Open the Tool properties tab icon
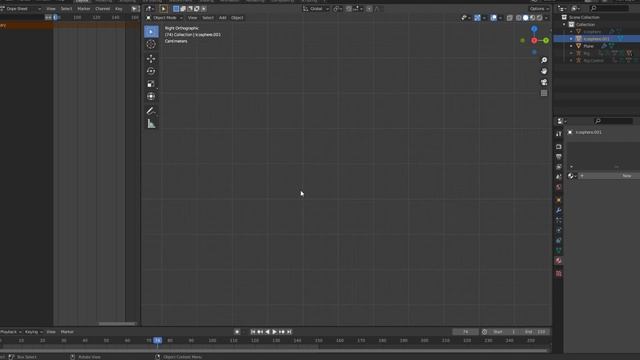640x360 pixels. 559,134
